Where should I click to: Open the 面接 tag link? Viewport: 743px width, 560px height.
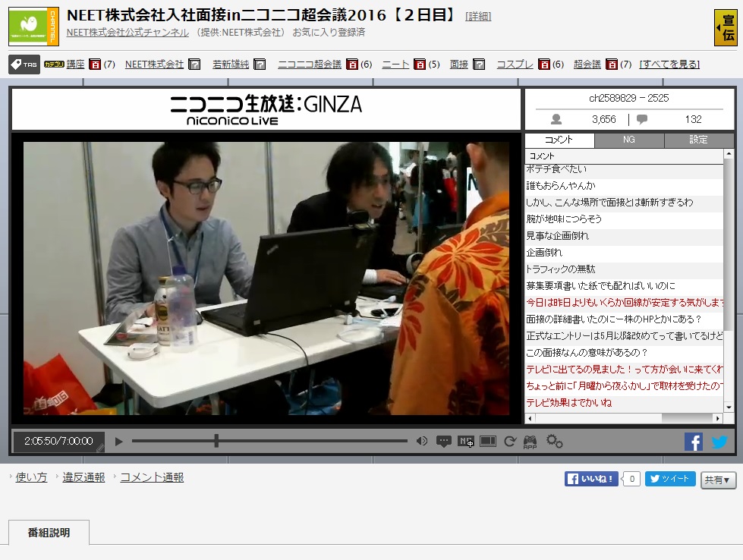click(x=458, y=64)
